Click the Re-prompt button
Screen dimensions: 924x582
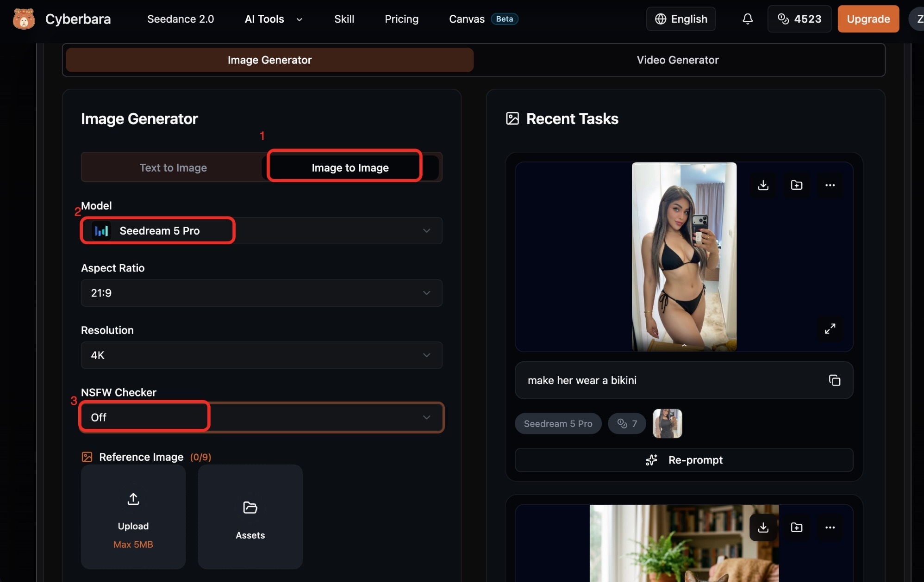(684, 460)
